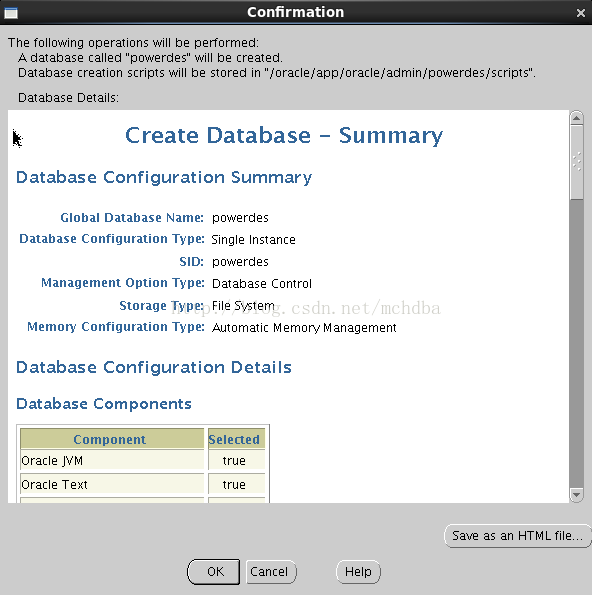Open the Help button
The height and width of the screenshot is (595, 592).
click(x=358, y=571)
